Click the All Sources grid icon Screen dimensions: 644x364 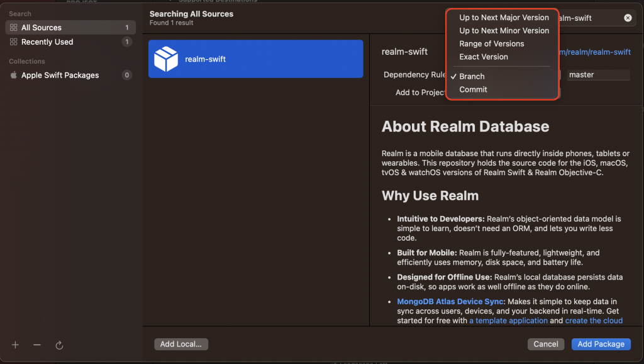[x=14, y=28]
